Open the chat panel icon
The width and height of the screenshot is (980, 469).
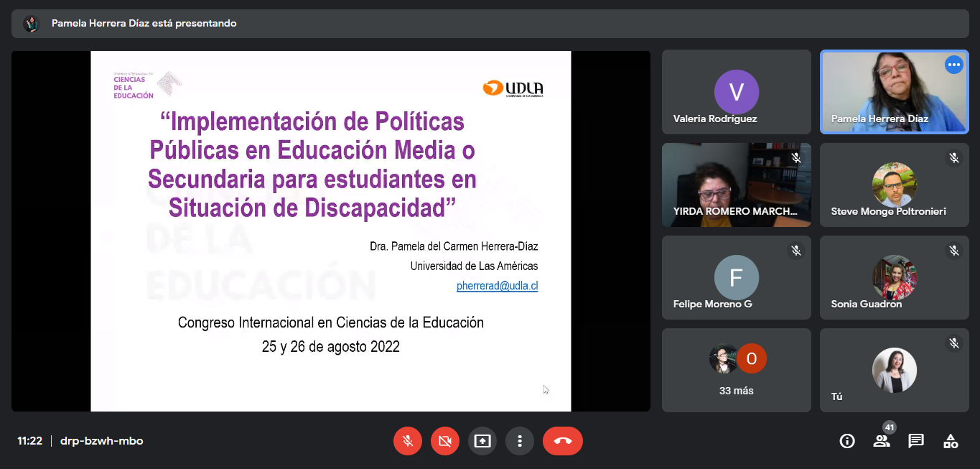point(916,441)
